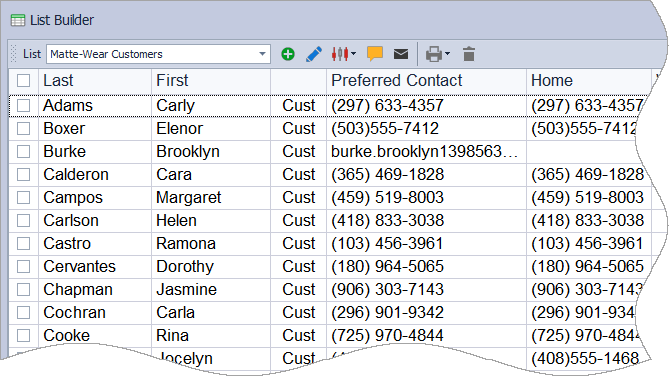Click the blue pencil edit icon
669x377 pixels.
tap(314, 54)
